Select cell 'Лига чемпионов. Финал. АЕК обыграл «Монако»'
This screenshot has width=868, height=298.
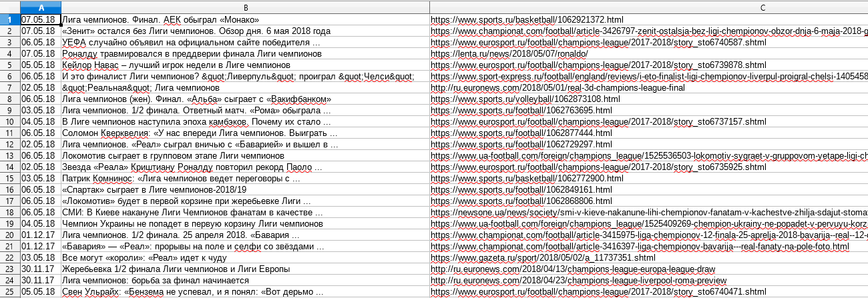[x=245, y=20]
